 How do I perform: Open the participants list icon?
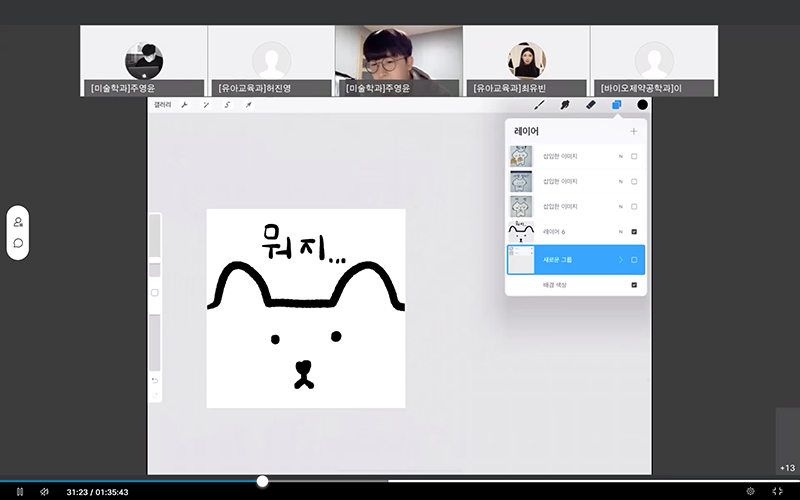[18, 222]
